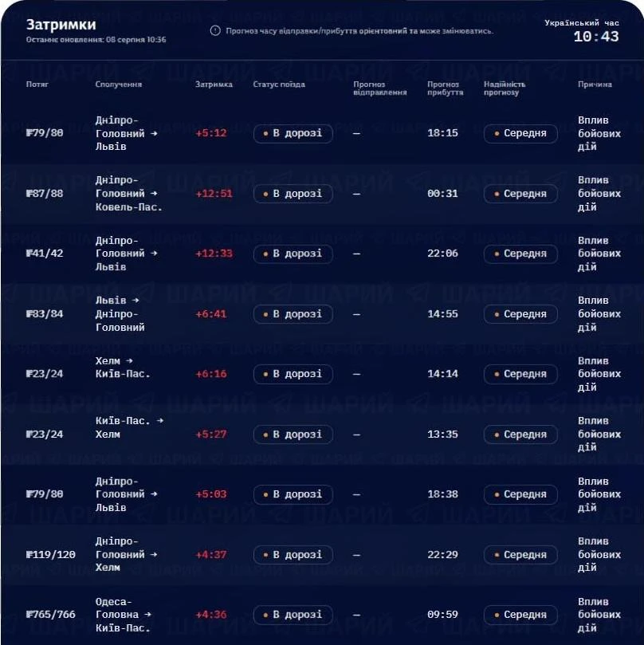Click the +12:51 delay value
Viewport: 644px width, 645px height.
(214, 193)
